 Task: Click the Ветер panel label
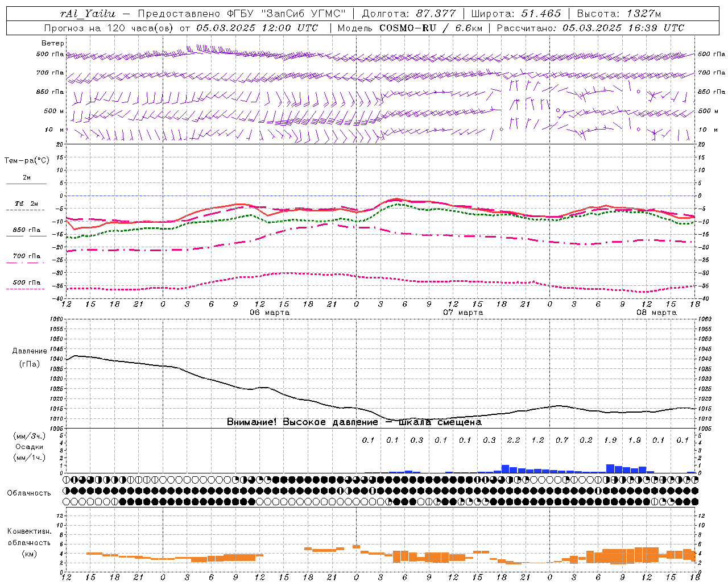[53, 43]
